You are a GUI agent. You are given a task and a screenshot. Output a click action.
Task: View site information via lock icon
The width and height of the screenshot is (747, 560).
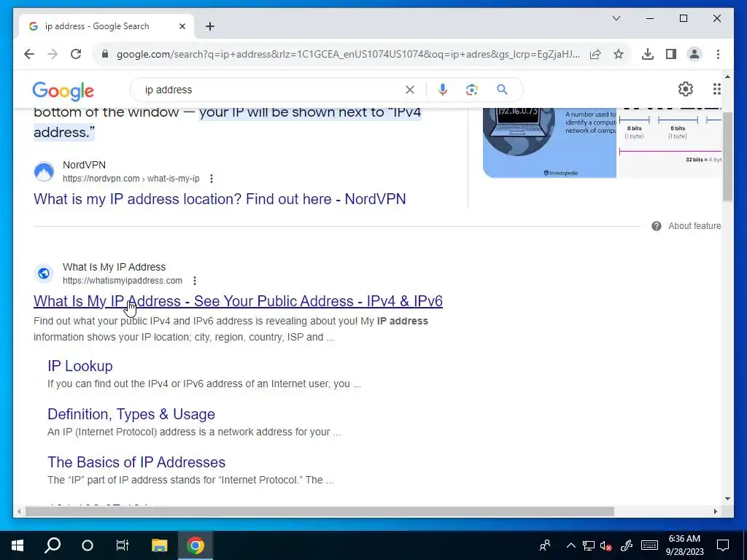click(105, 54)
